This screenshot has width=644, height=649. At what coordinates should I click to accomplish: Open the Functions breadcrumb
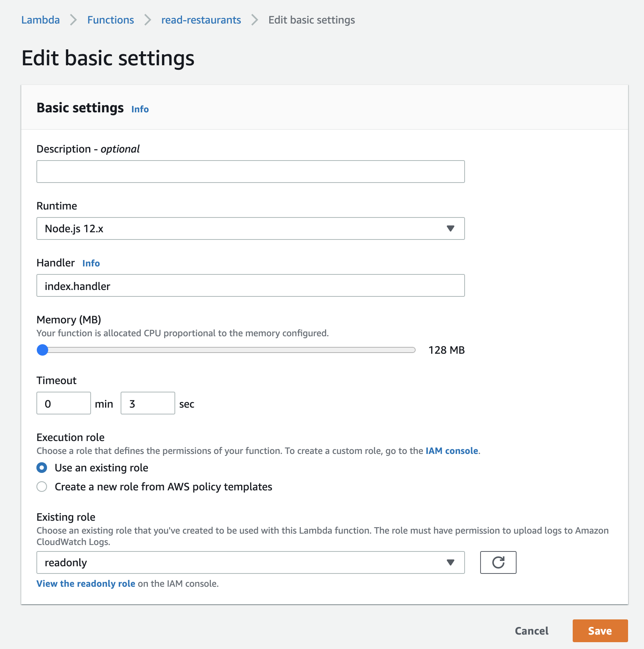[x=110, y=20]
